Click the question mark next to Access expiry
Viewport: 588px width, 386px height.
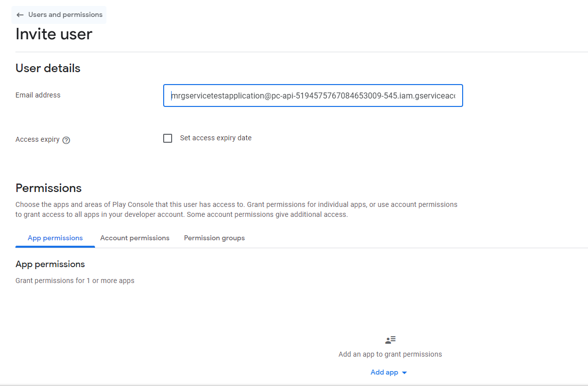tap(66, 140)
